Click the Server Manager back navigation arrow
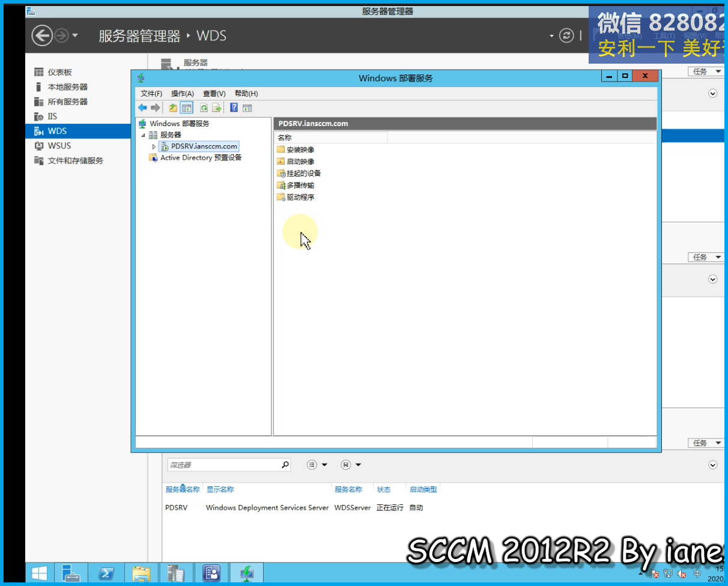728x586 pixels. point(42,36)
